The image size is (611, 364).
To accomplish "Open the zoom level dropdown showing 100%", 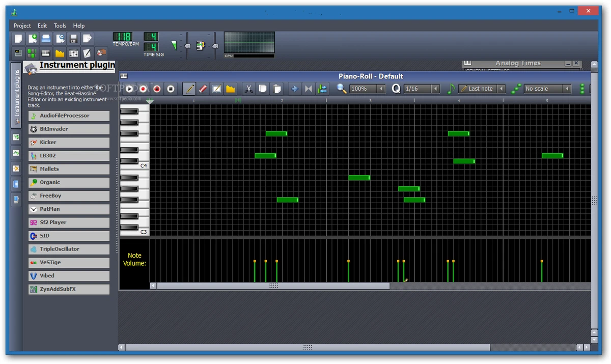I will pyautogui.click(x=366, y=89).
